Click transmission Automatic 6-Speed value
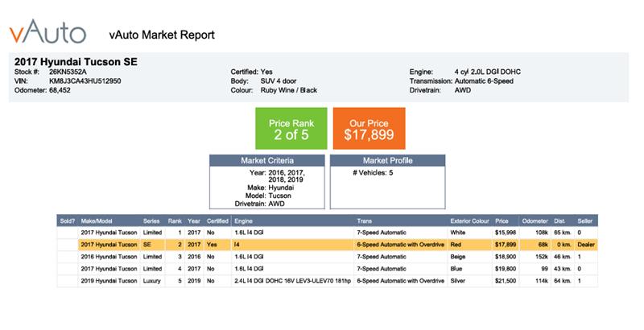This screenshot has height=330, width=644. click(x=484, y=80)
